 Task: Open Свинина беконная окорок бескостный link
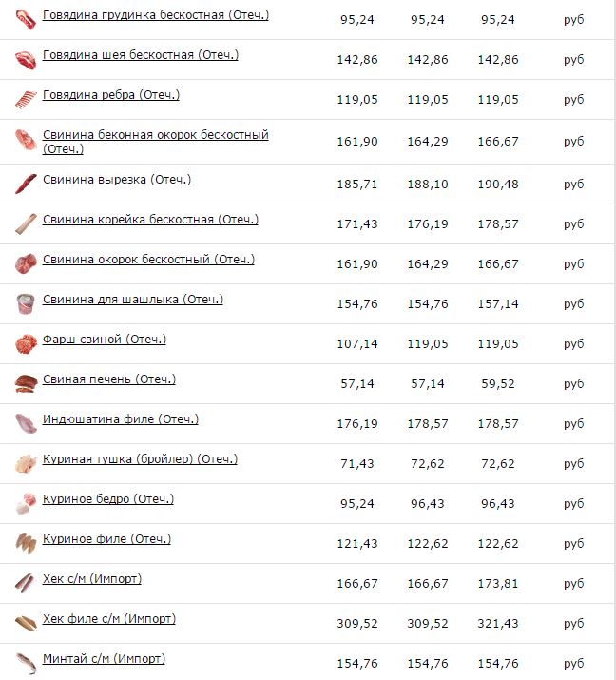tap(156, 142)
